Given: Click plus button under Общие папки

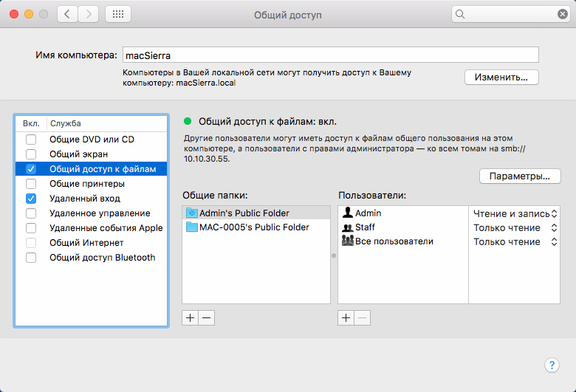Looking at the screenshot, I should [x=190, y=317].
